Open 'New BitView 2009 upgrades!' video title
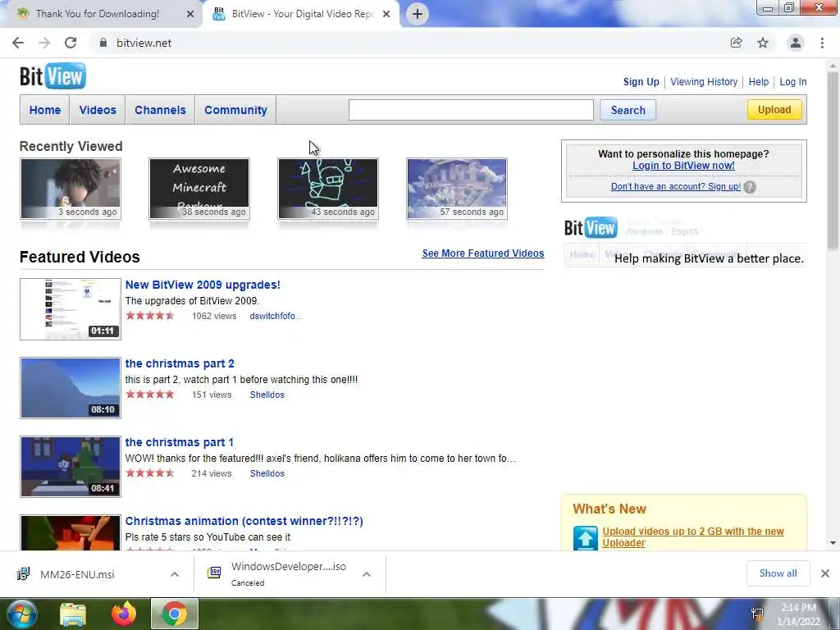The width and height of the screenshot is (840, 630). click(x=203, y=285)
